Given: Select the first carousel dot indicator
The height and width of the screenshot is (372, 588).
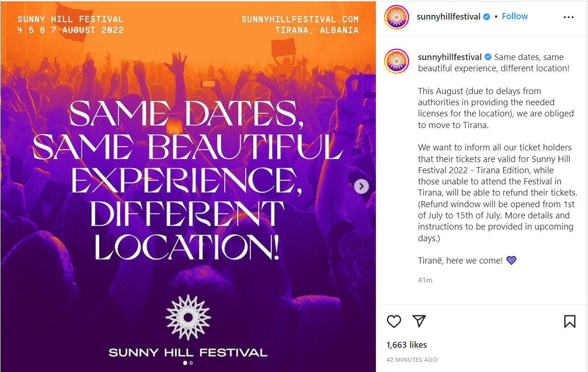Looking at the screenshot, I should pyautogui.click(x=185, y=363).
